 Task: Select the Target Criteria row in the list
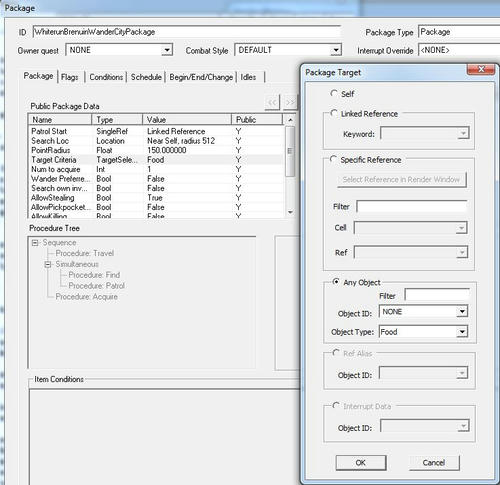click(155, 160)
